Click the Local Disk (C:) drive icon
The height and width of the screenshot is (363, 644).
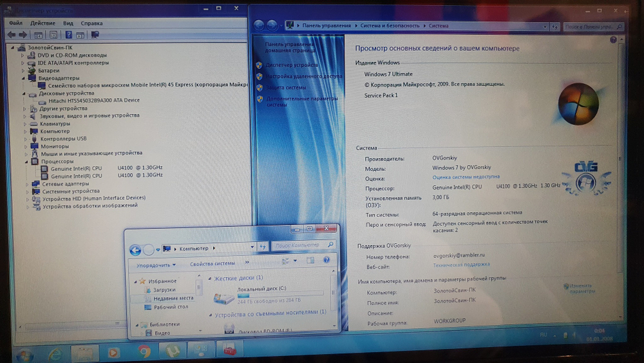pyautogui.click(x=224, y=297)
